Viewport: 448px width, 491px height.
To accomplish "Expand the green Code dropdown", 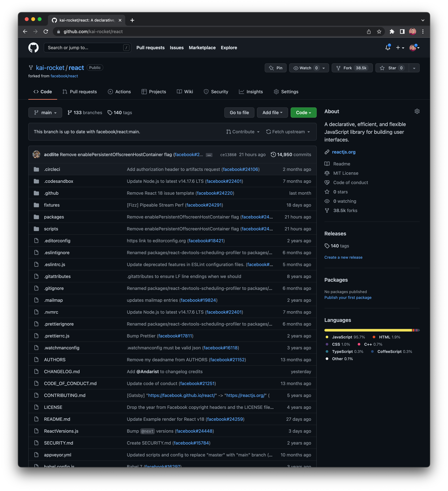I will coord(303,113).
